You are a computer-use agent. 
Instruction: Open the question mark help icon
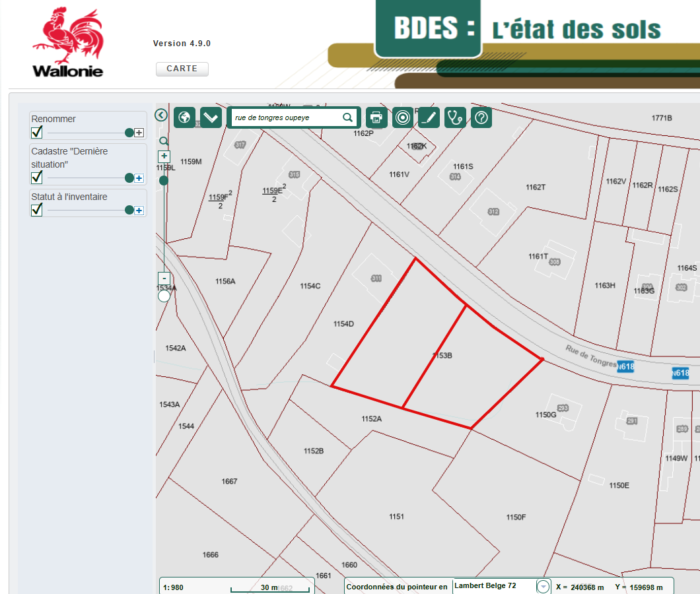pyautogui.click(x=481, y=117)
